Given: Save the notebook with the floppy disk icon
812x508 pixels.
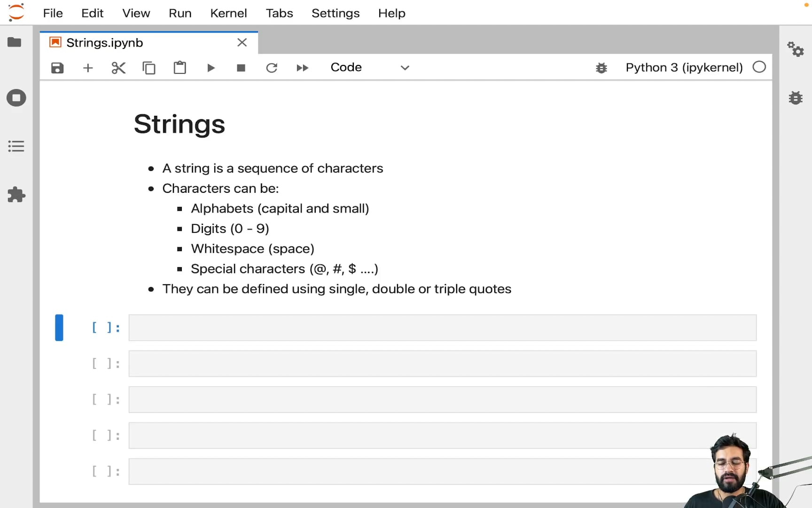Looking at the screenshot, I should click(57, 68).
